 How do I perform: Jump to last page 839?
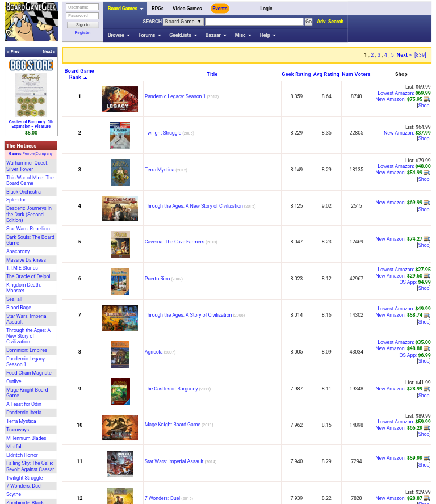click(420, 55)
